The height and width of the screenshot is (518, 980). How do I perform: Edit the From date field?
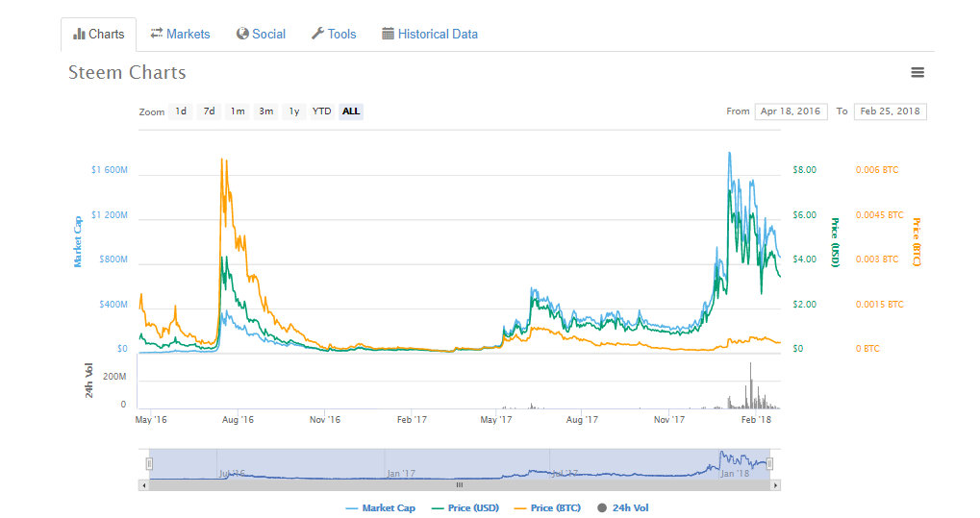click(x=791, y=111)
